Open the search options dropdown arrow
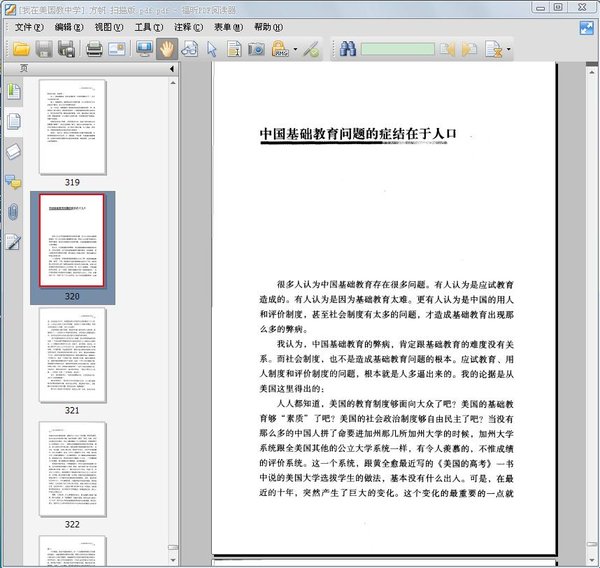 click(509, 48)
